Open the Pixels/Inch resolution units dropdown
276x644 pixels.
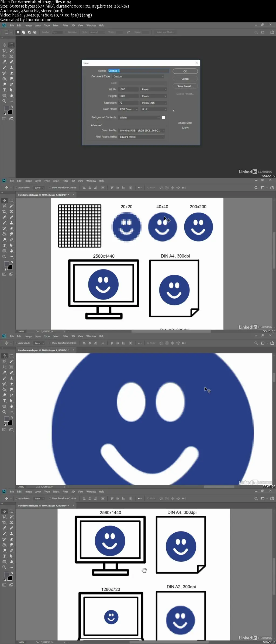(x=154, y=103)
